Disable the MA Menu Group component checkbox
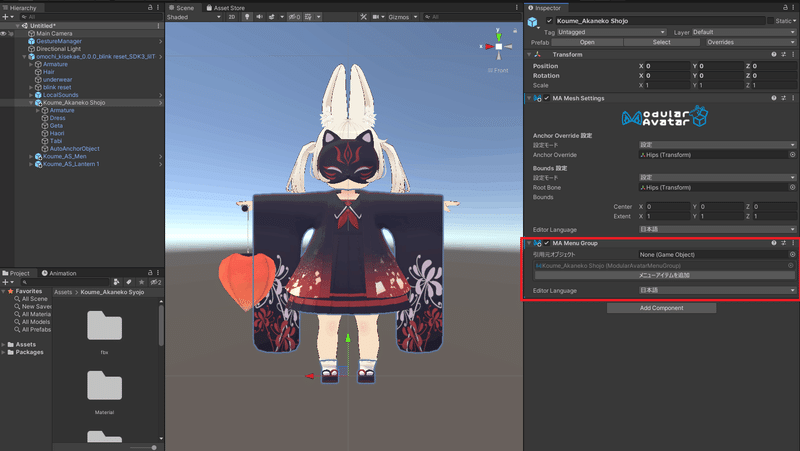800x451 pixels. tap(546, 243)
